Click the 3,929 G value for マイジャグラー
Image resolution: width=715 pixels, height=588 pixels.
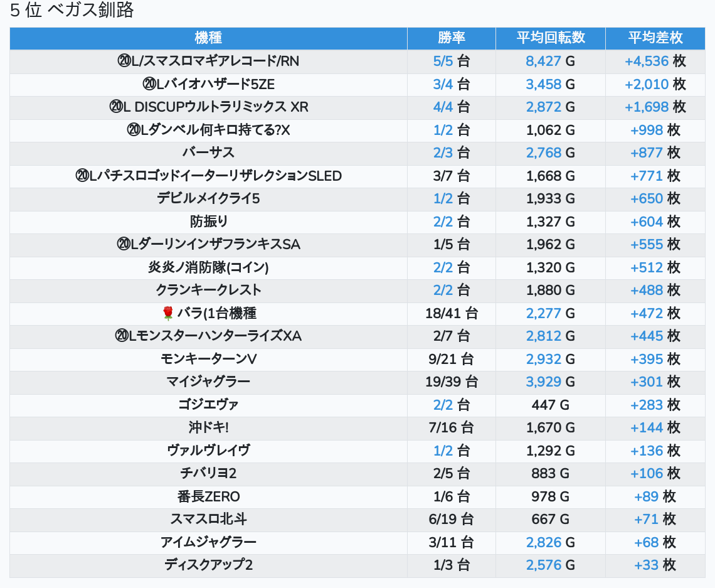pyautogui.click(x=550, y=382)
